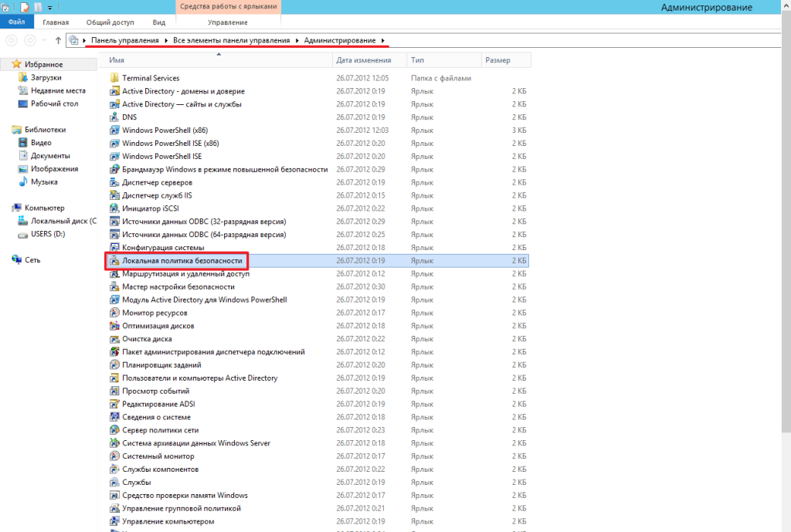791x532 pixels.
Task: Open the Terminal Services folder icon
Action: pyautogui.click(x=114, y=78)
